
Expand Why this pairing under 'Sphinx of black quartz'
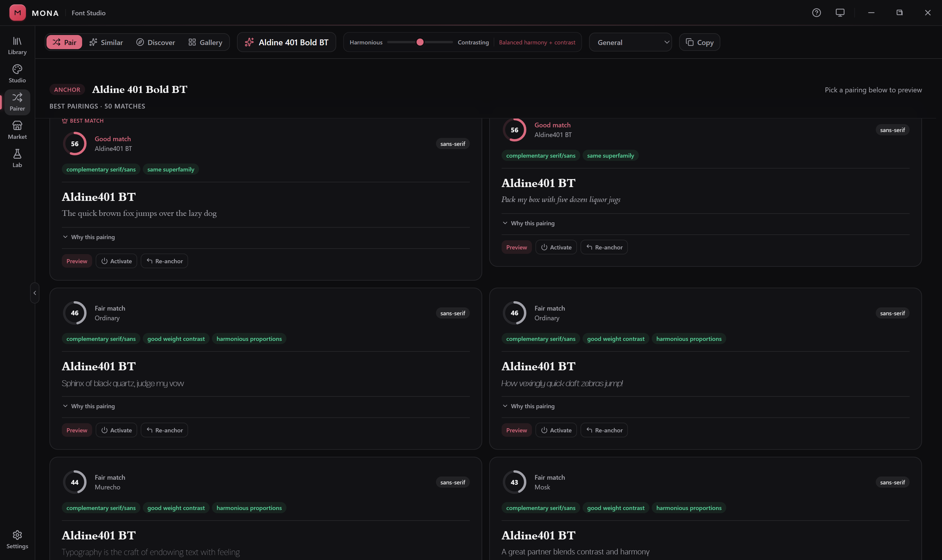(x=89, y=406)
